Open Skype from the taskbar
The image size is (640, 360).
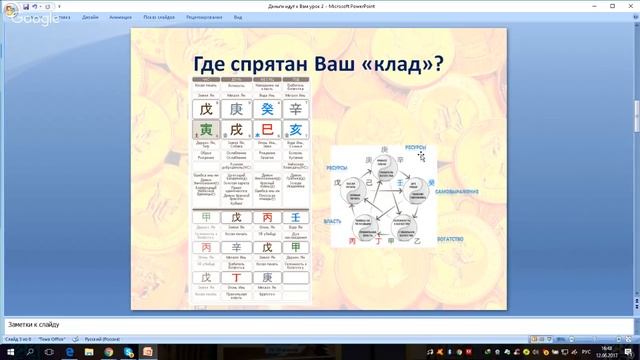[128, 352]
